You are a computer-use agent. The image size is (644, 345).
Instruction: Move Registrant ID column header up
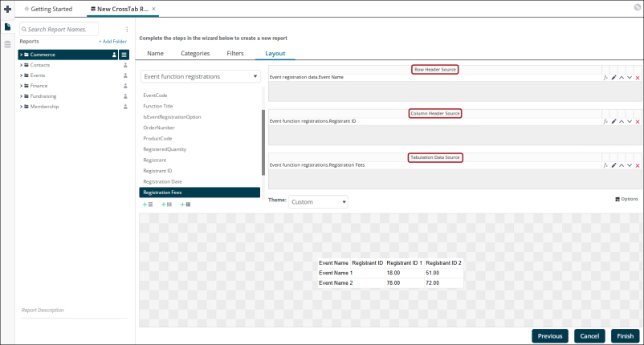click(x=622, y=121)
